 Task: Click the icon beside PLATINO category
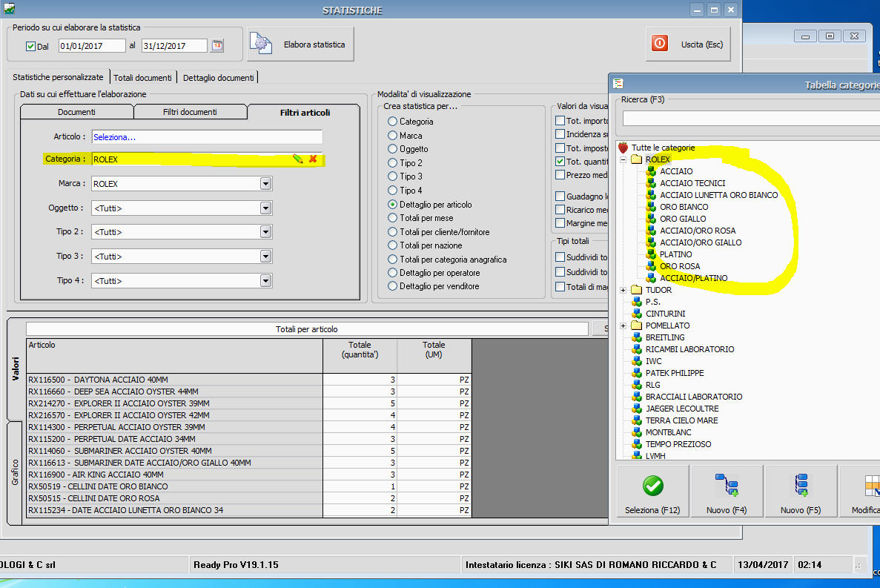pos(651,255)
